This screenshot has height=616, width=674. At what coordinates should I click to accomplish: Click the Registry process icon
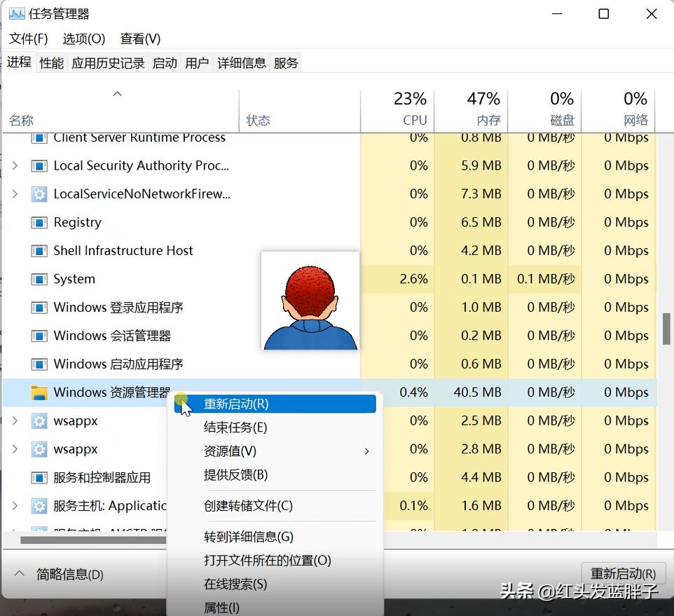pyautogui.click(x=40, y=222)
